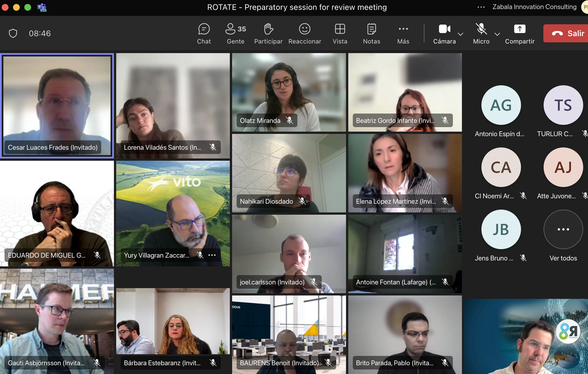588x374 pixels.
Task: Open Yury Villagran tile options dots
Action: click(x=212, y=255)
